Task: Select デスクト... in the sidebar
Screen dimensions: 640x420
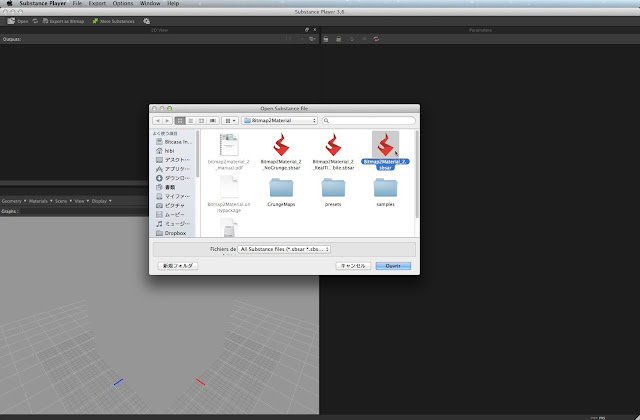Action: point(173,160)
